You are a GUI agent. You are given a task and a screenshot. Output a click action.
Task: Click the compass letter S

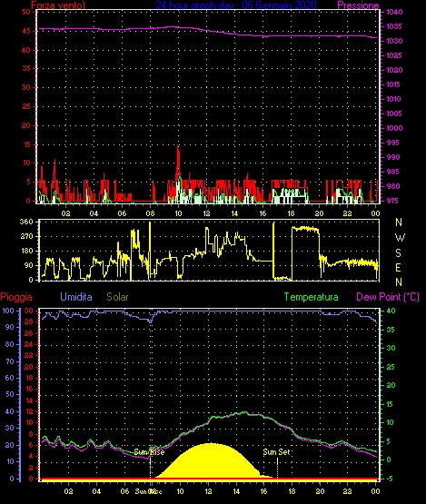pyautogui.click(x=399, y=253)
